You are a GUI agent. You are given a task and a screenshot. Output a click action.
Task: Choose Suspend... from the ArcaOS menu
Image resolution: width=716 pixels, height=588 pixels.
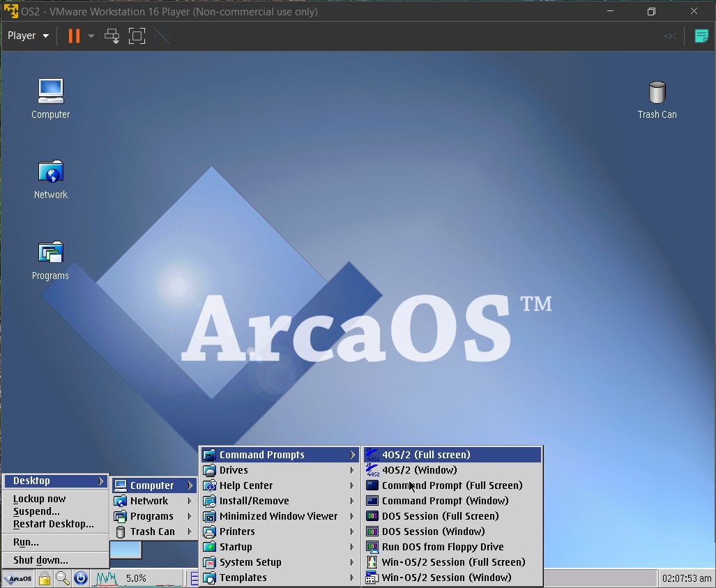(x=36, y=511)
